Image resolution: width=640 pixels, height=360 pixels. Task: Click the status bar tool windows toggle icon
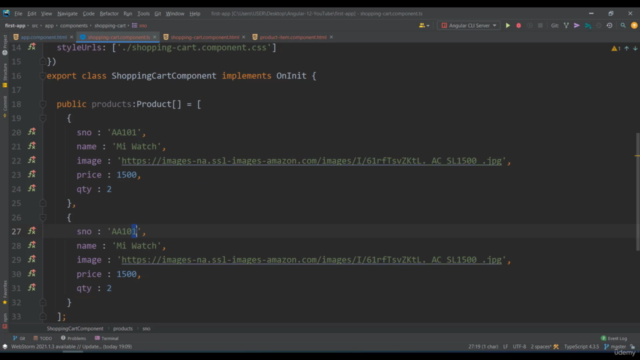(x=5, y=347)
